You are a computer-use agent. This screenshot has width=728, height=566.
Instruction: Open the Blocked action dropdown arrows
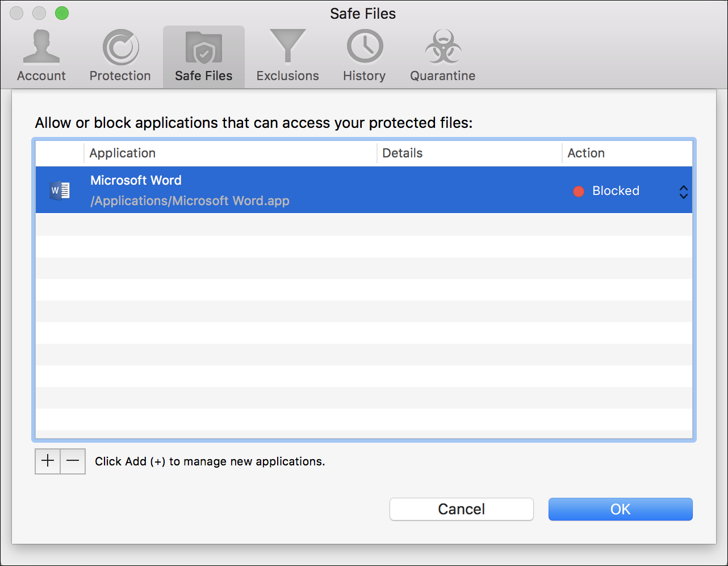pyautogui.click(x=684, y=192)
